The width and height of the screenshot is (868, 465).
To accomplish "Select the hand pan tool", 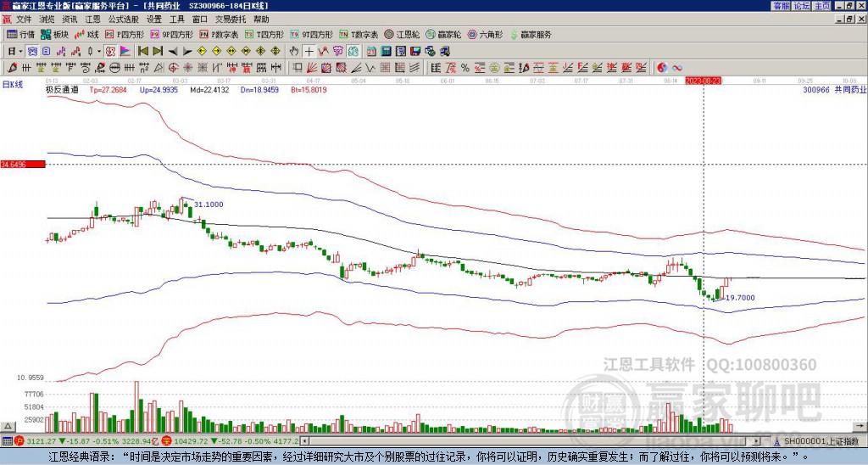I will click(x=294, y=51).
